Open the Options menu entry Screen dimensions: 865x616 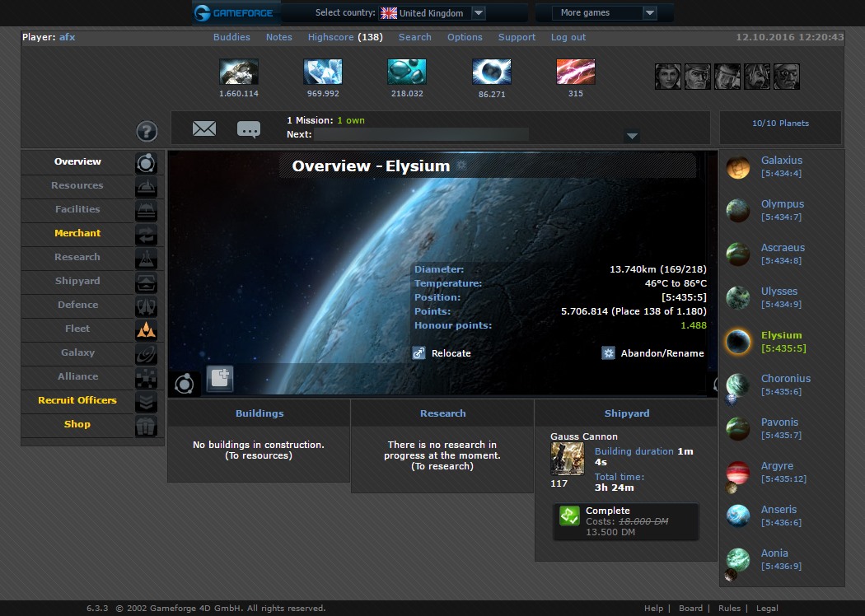pyautogui.click(x=465, y=37)
